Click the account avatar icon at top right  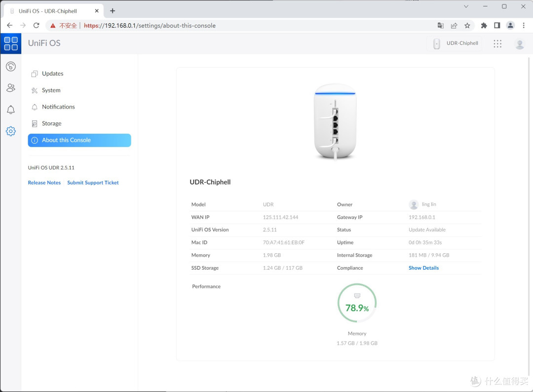520,43
